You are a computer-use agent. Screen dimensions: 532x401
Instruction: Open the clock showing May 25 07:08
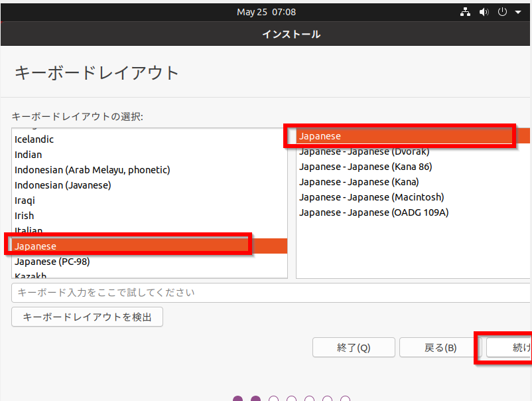click(x=266, y=12)
